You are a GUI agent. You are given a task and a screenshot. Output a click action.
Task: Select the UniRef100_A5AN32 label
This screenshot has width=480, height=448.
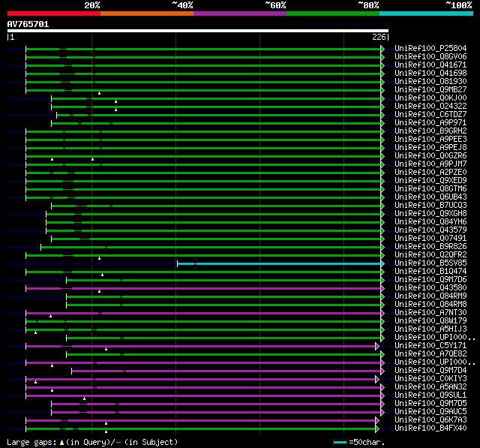[430, 387]
